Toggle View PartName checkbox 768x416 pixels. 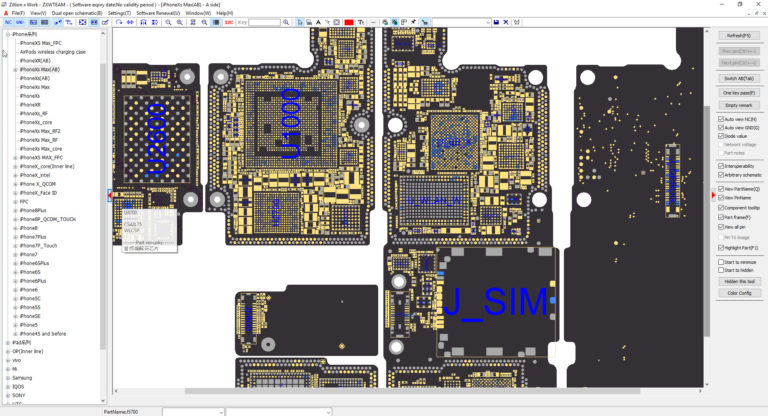[721, 189]
